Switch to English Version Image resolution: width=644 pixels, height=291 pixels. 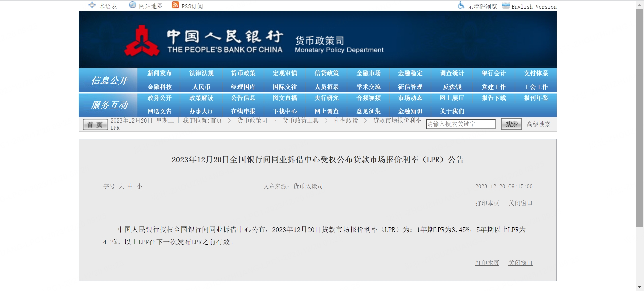tap(534, 7)
